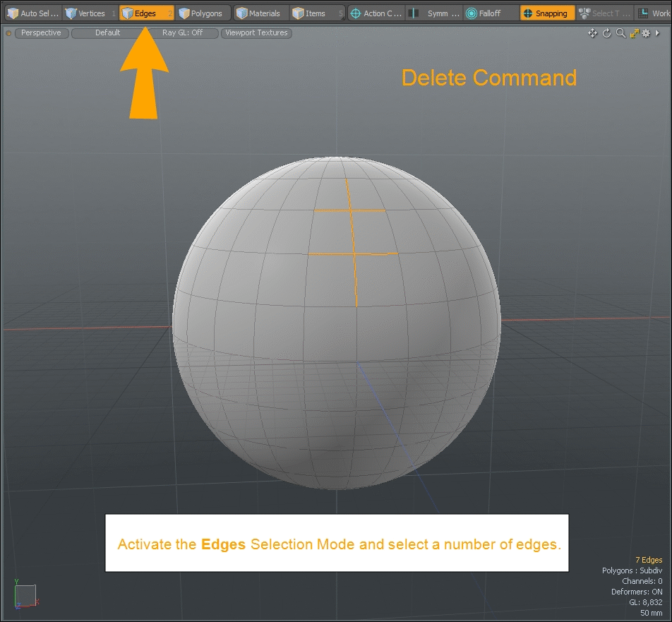Open the Viewport Textures menu

click(x=256, y=32)
